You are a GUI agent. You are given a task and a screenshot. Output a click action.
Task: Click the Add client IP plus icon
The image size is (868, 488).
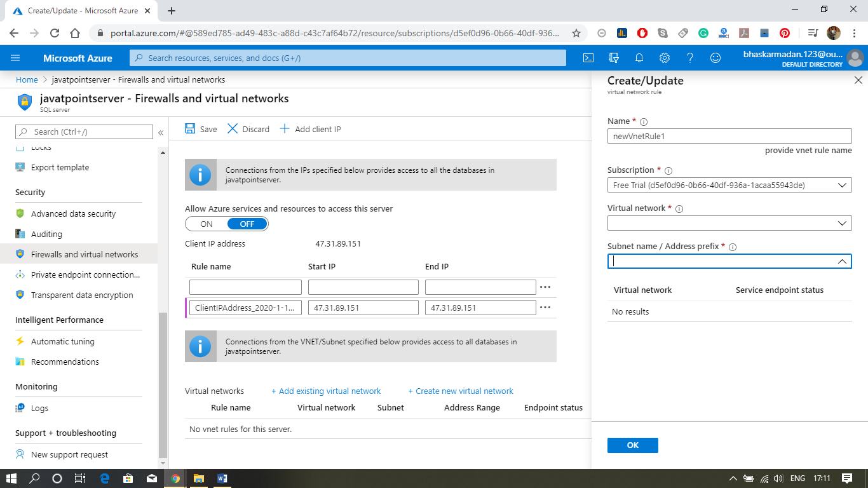[285, 128]
